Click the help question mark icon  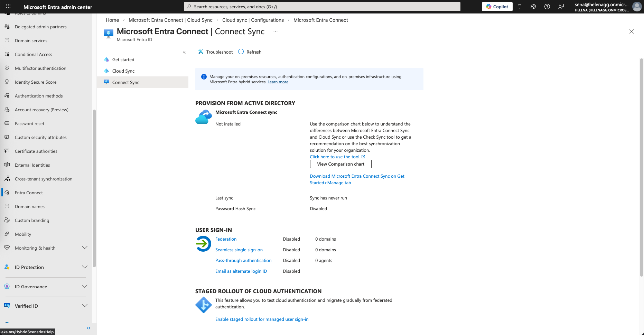(x=547, y=7)
